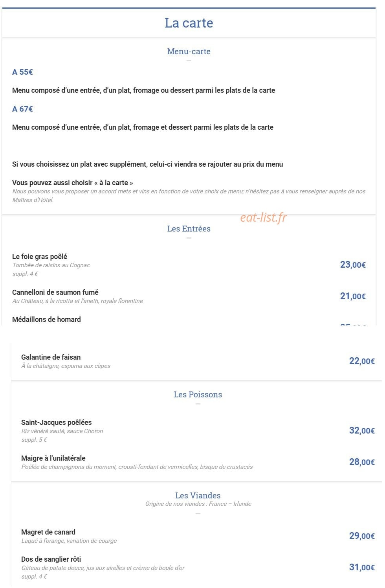
Task: Click the Les Poissons section heading
Action: (x=198, y=395)
